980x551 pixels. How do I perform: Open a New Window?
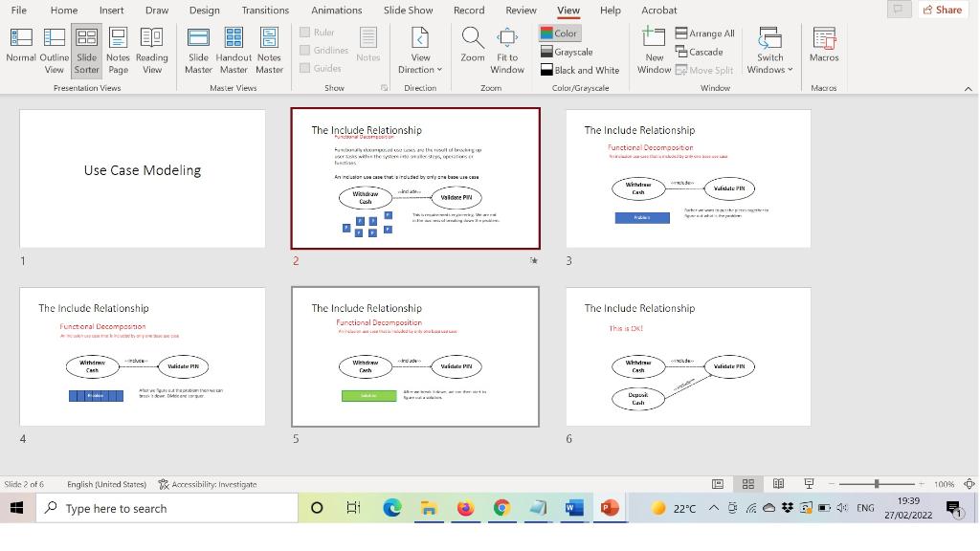[654, 51]
